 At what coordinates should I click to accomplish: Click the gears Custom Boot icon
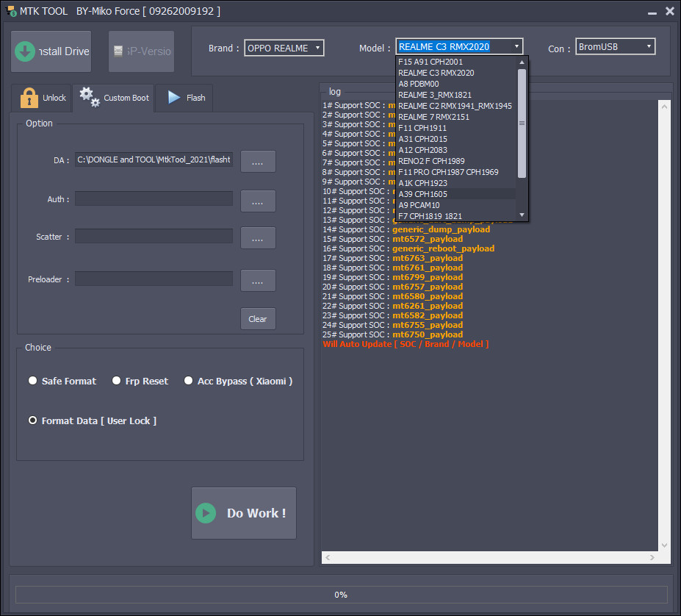90,97
